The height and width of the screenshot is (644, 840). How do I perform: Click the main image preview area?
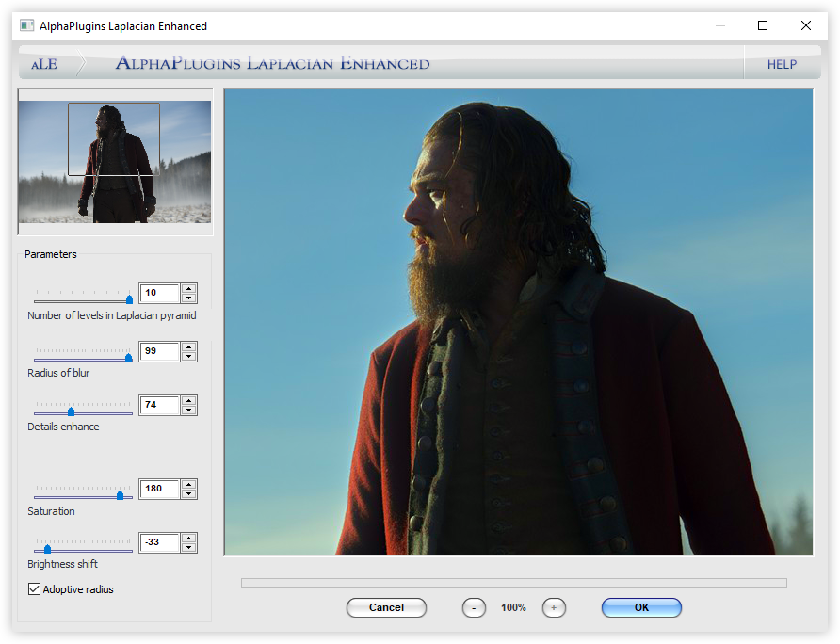coord(519,322)
